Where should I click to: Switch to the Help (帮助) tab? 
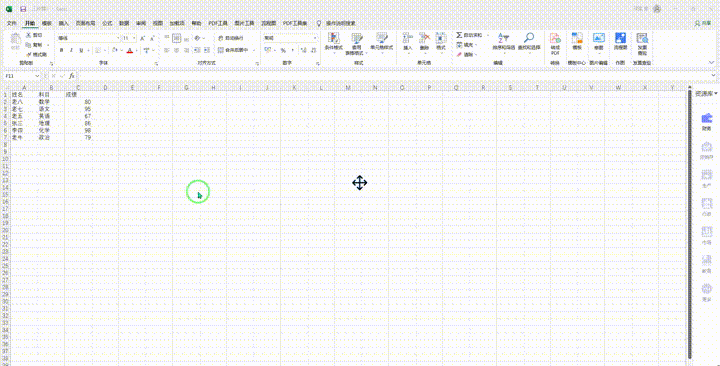coord(197,23)
